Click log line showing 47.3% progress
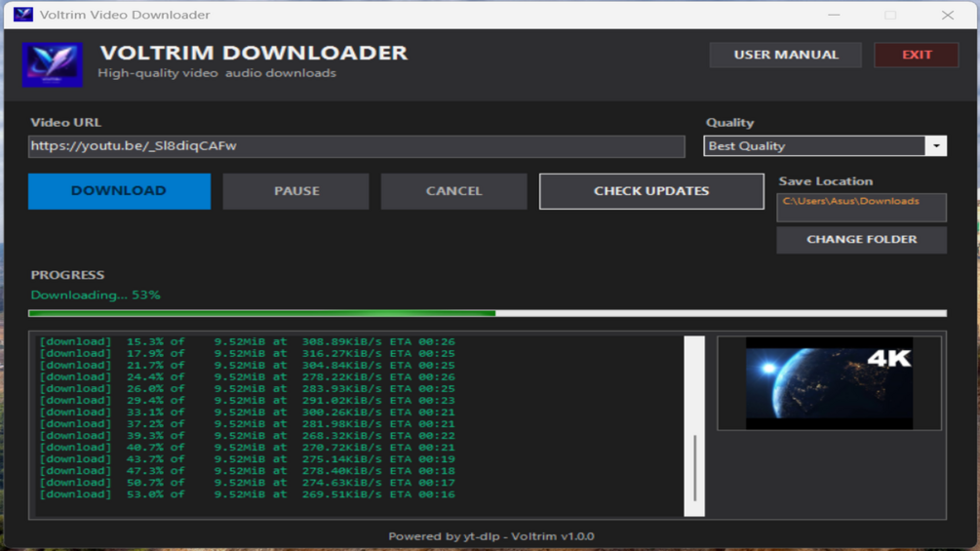The height and width of the screenshot is (551, 980). (x=248, y=471)
